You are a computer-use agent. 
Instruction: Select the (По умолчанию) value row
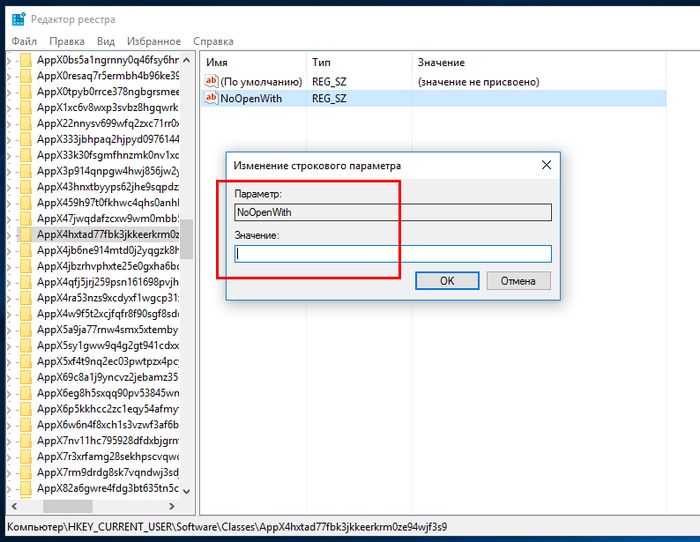[434, 82]
